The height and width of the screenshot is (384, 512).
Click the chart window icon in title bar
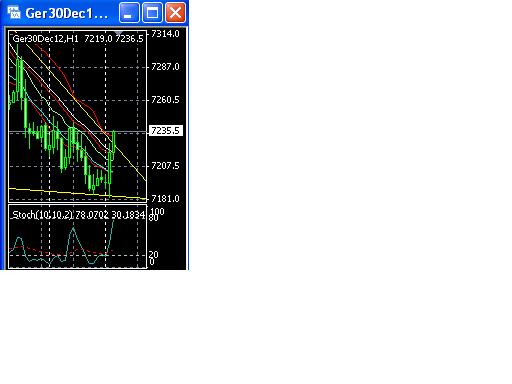pos(14,12)
